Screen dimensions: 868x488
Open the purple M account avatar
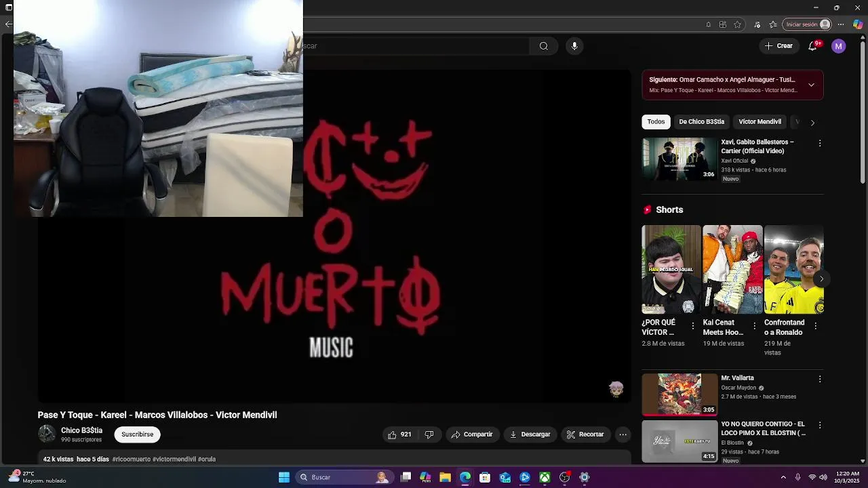click(839, 46)
